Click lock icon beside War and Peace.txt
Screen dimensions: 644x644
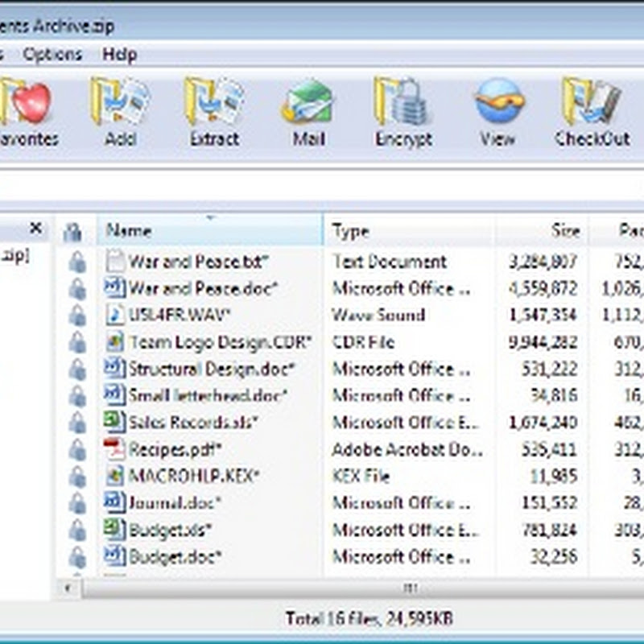pos(77,262)
